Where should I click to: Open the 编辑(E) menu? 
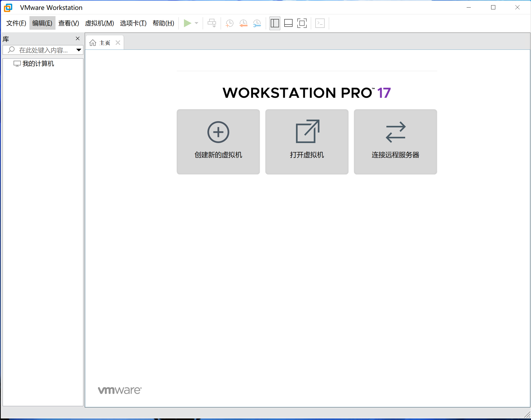click(42, 23)
